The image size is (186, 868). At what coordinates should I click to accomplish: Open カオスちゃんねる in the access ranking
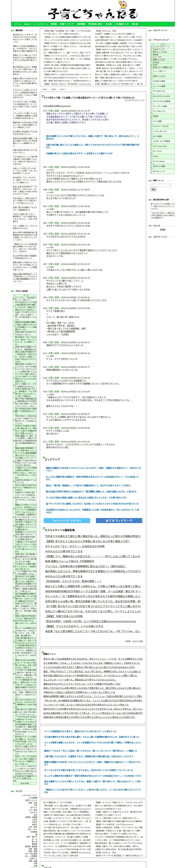point(160,146)
